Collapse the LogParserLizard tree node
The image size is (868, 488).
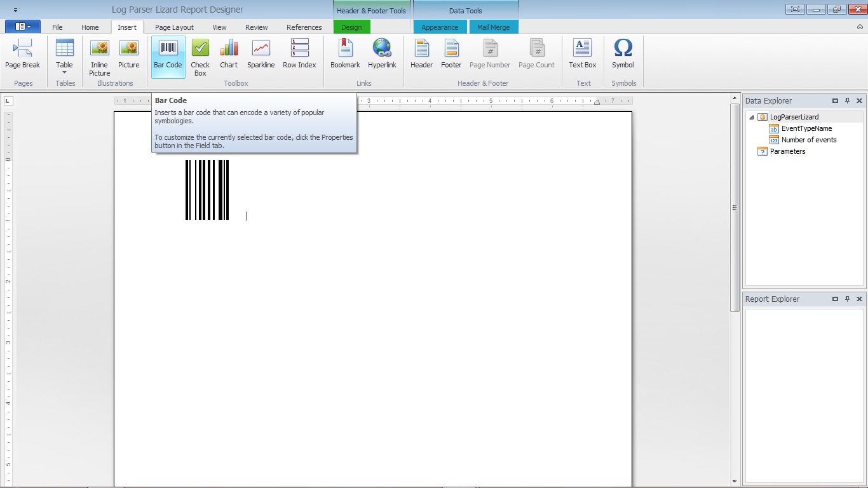tap(752, 117)
